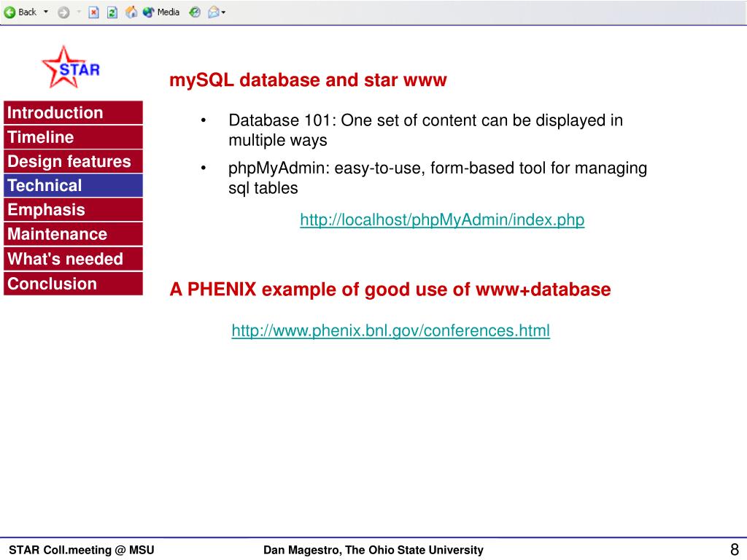Click the 'Database 101' bullet text
The image size is (747, 560).
[425, 130]
